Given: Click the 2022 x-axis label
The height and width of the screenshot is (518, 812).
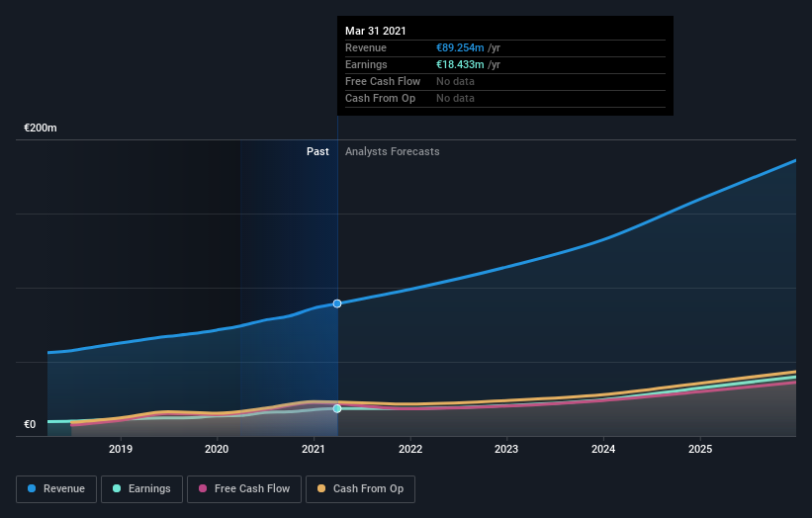Looking at the screenshot, I should pos(410,449).
